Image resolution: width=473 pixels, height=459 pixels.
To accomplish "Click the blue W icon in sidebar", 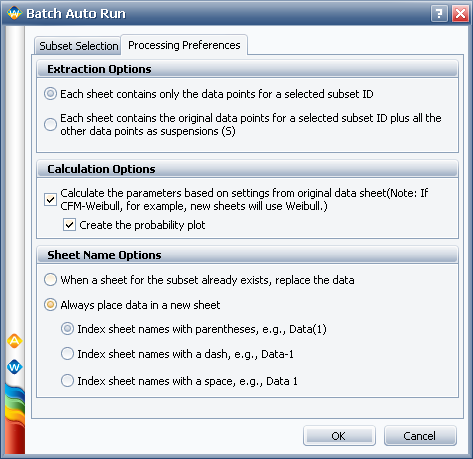I will pyautogui.click(x=14, y=367).
